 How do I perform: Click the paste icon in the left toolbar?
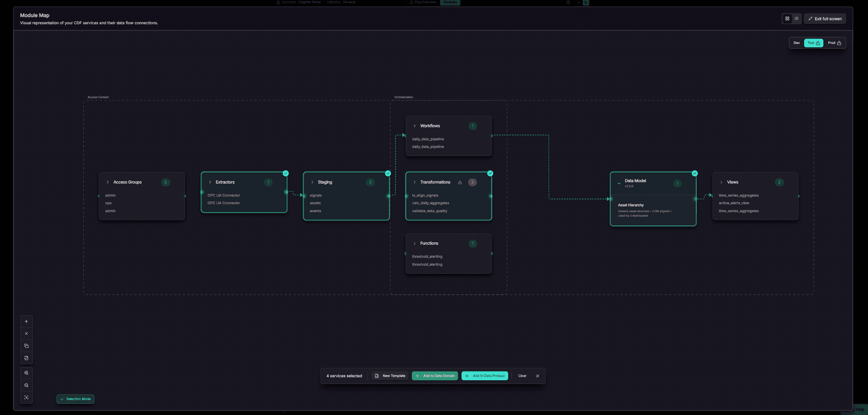coord(26,358)
